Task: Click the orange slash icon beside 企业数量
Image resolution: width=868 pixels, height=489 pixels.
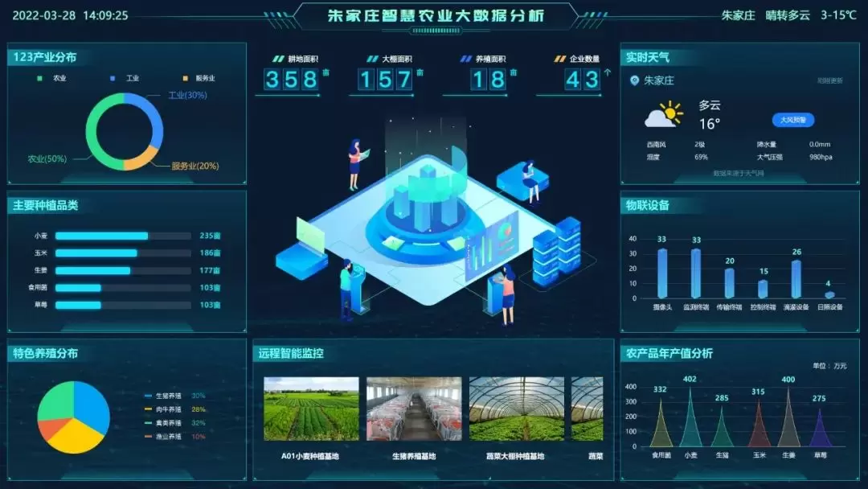Action: tap(560, 59)
